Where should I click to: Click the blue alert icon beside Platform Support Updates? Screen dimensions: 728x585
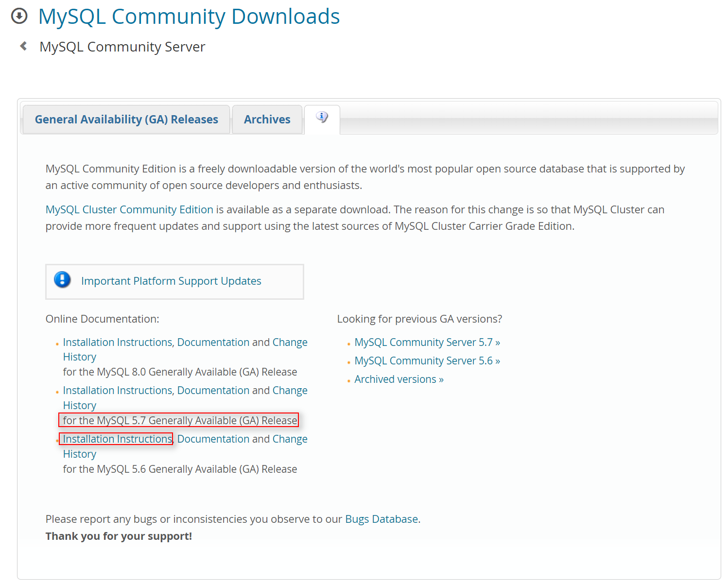coord(62,280)
